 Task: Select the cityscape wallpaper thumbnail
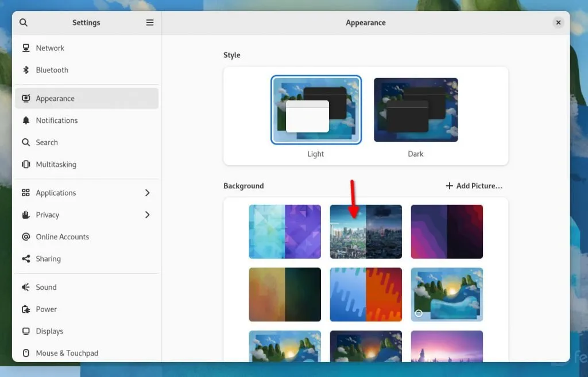coord(366,231)
